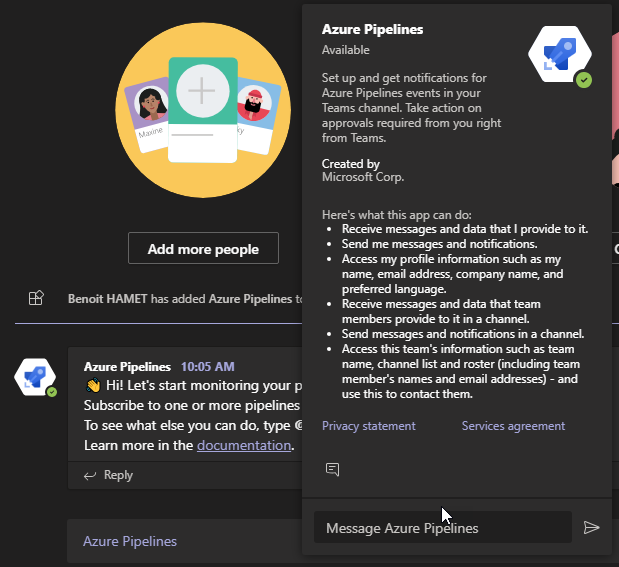Click the 'Send me messages and notifications.' bullet
619x567 pixels.
439,244
